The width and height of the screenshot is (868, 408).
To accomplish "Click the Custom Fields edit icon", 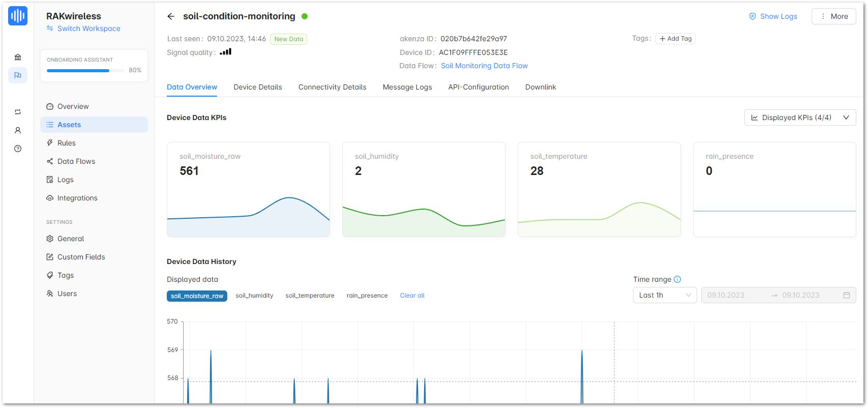I will tap(50, 257).
